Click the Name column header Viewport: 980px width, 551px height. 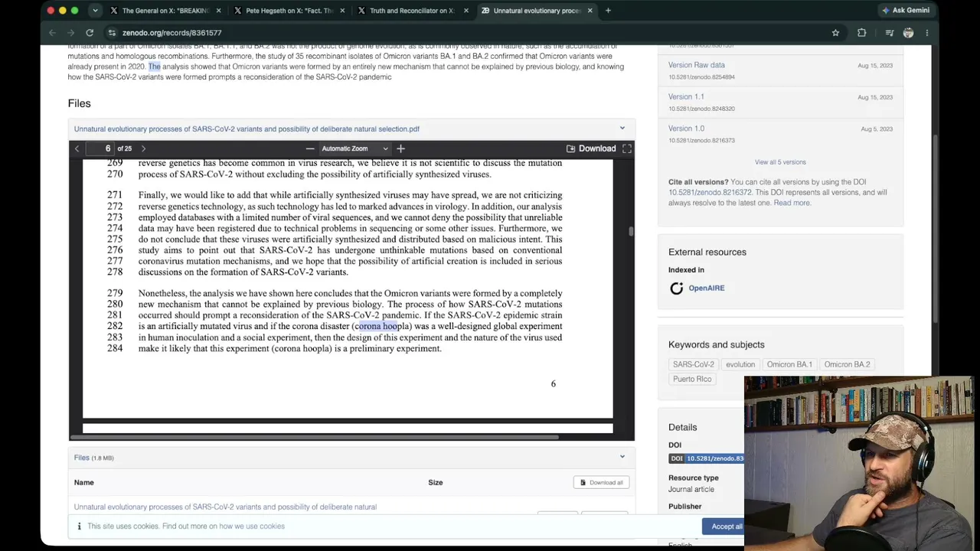[x=84, y=482]
